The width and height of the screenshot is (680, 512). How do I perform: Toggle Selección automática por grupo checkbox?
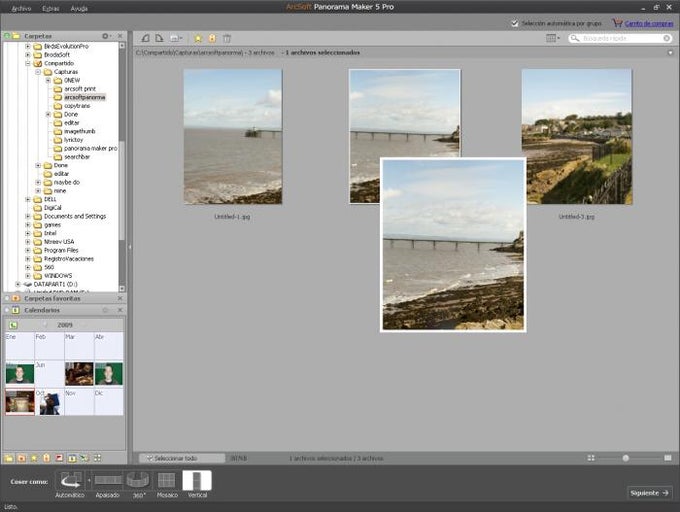pyautogui.click(x=515, y=23)
